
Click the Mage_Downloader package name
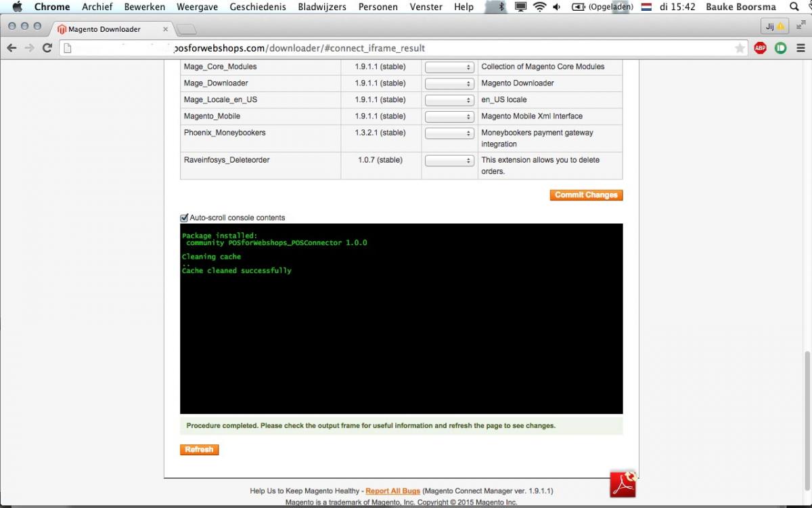[x=216, y=83]
